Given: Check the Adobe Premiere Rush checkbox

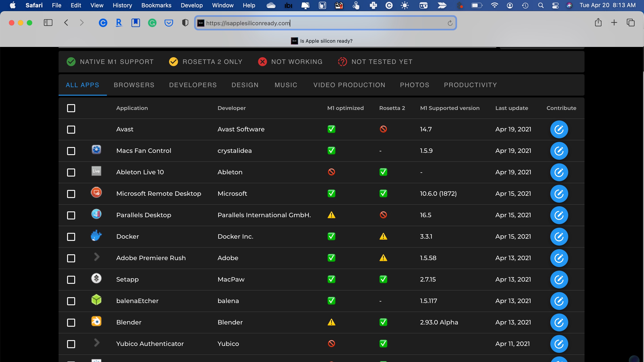Looking at the screenshot, I should 71,258.
